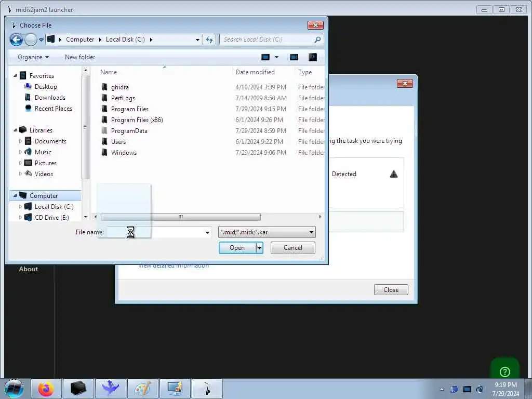
Task: Open midis2jam2 saxophone taskbar icon
Action: (x=207, y=389)
